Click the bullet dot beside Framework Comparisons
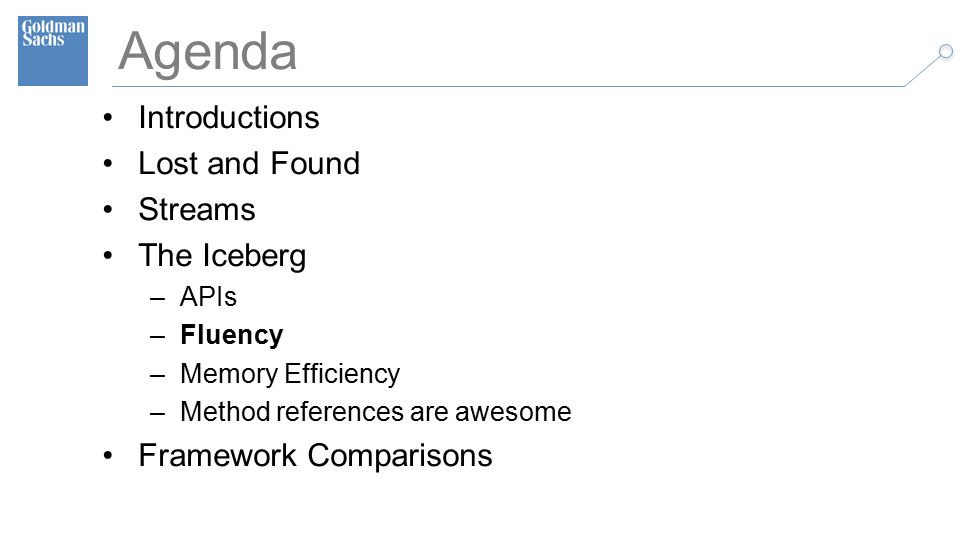960x540 pixels. [108, 456]
